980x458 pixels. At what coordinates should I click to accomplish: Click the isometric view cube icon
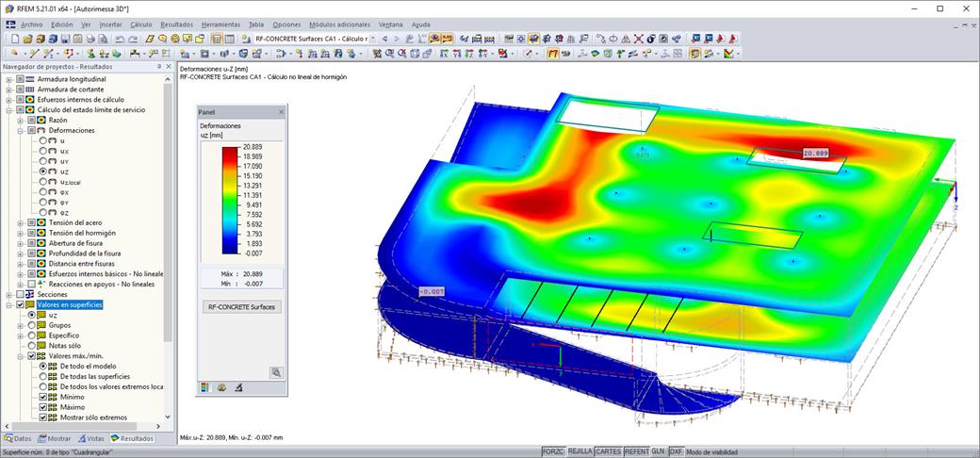pos(415,54)
